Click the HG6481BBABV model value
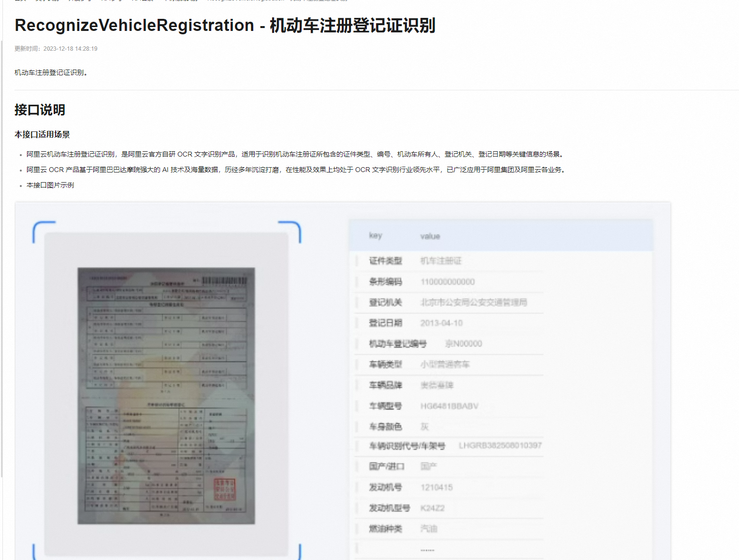 [x=449, y=406]
